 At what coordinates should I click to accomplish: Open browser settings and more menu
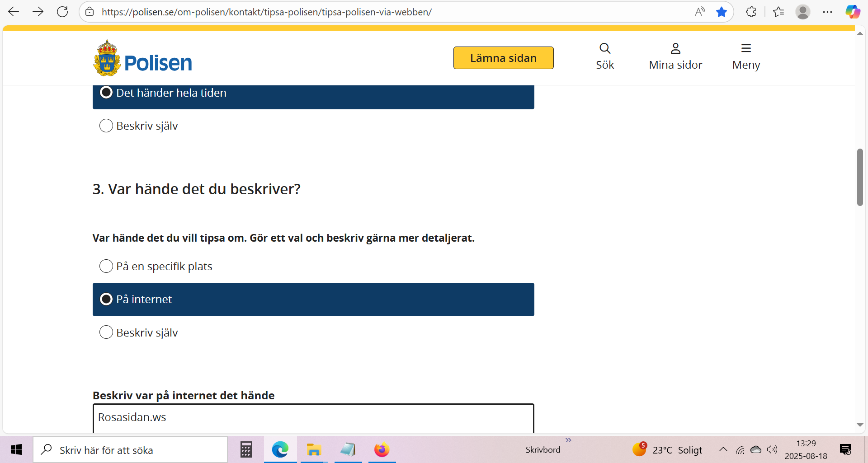[x=827, y=12]
